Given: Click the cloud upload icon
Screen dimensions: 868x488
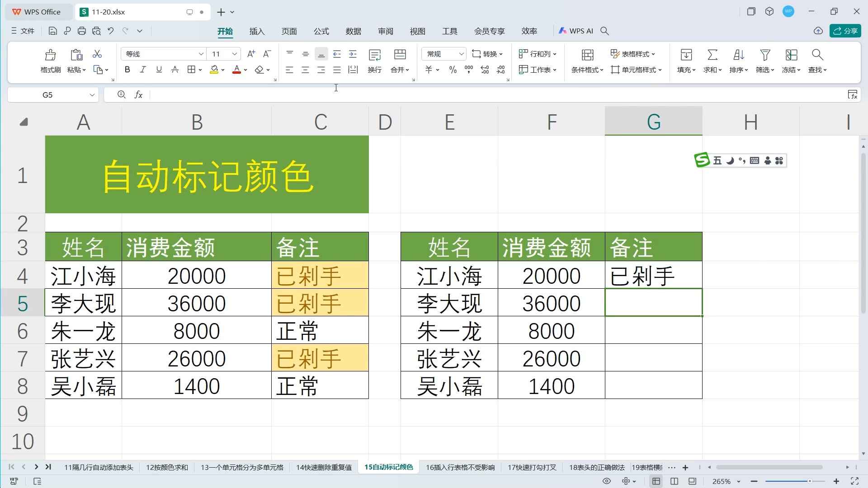Looking at the screenshot, I should (x=818, y=31).
